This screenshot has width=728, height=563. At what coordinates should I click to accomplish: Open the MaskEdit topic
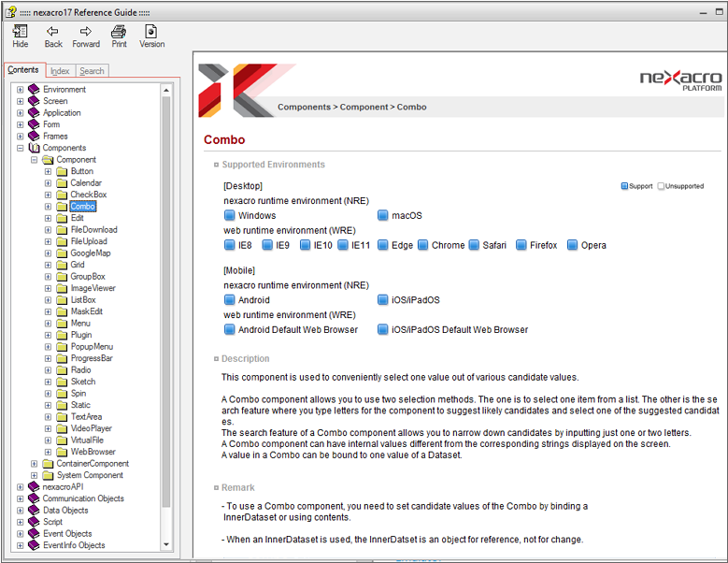[x=87, y=311]
